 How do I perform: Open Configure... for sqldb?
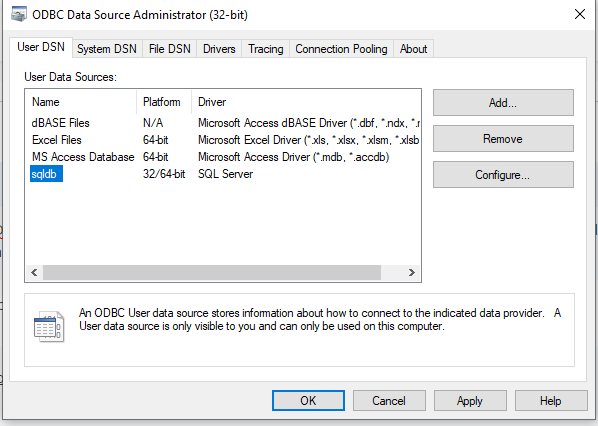coord(503,175)
